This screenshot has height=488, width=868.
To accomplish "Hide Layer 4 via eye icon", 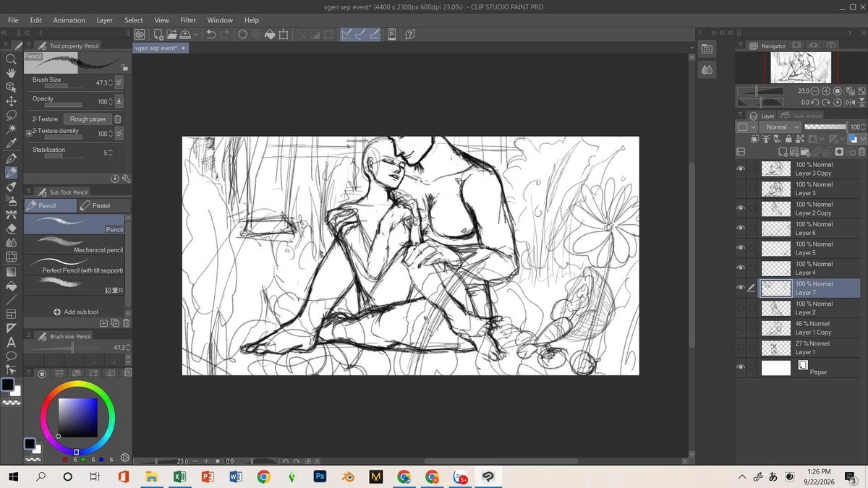I will click(740, 268).
